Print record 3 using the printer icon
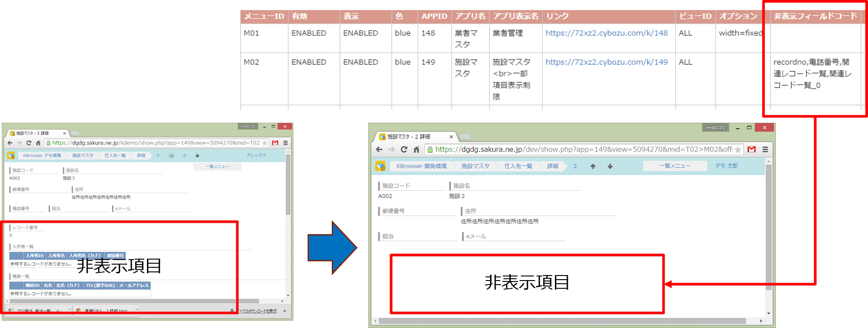Image resolution: width=868 pixels, height=328 pixels. click(172, 156)
